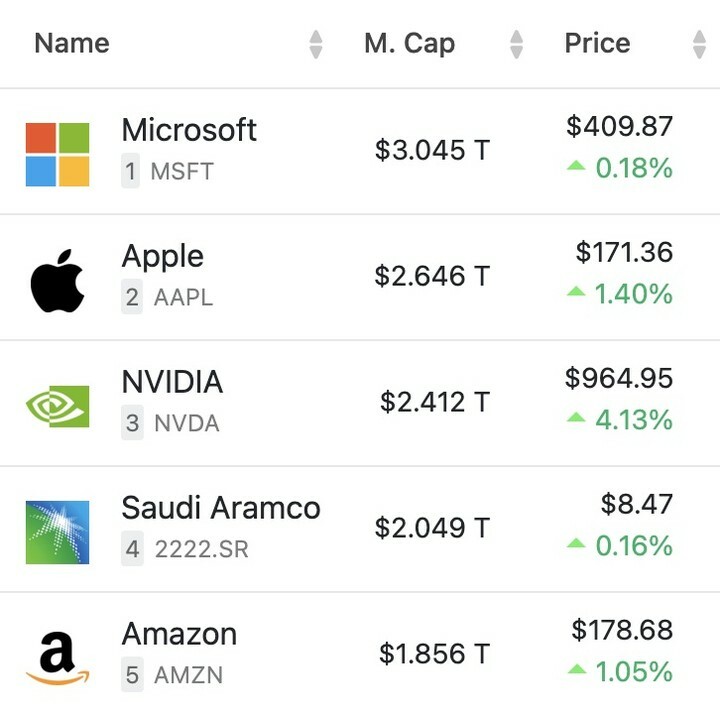Sort by M. Cap column arrows
Viewport: 720px width, 716px height.
pos(516,44)
